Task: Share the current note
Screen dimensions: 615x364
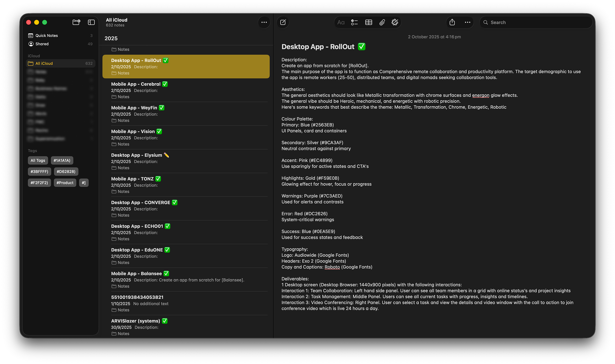Action: point(452,22)
